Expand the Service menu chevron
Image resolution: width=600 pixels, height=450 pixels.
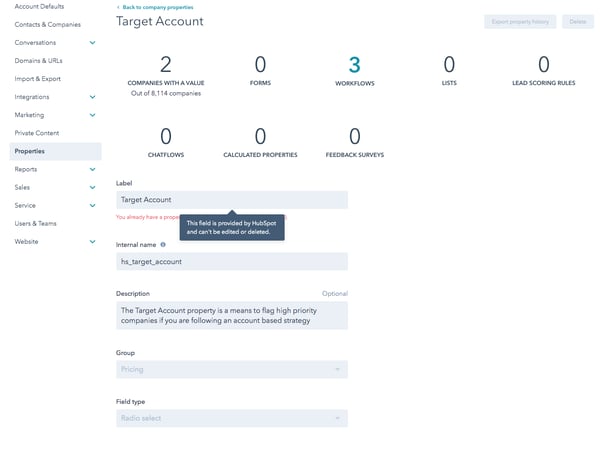[92, 205]
